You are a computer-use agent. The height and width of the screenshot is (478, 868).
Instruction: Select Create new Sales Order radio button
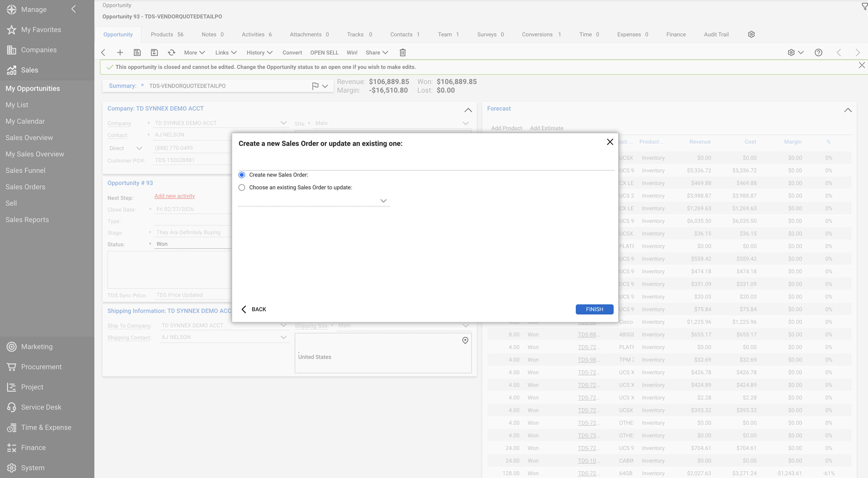point(241,175)
